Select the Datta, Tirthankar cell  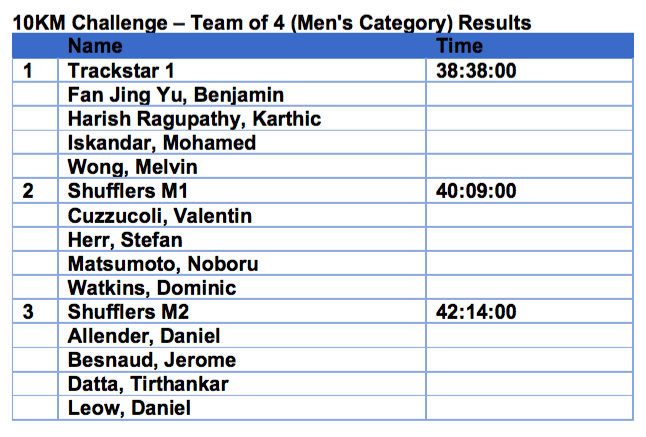point(242,384)
